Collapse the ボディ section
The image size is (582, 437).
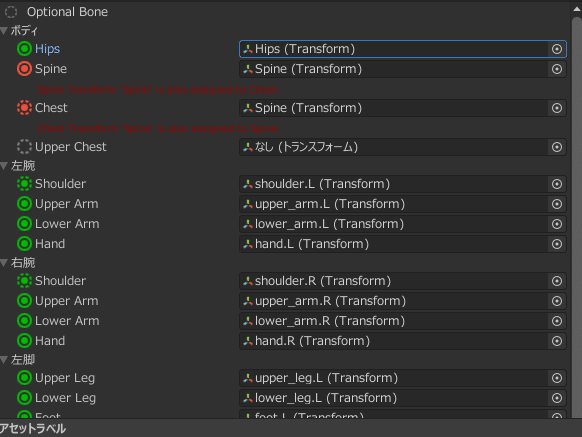pyautogui.click(x=4, y=31)
